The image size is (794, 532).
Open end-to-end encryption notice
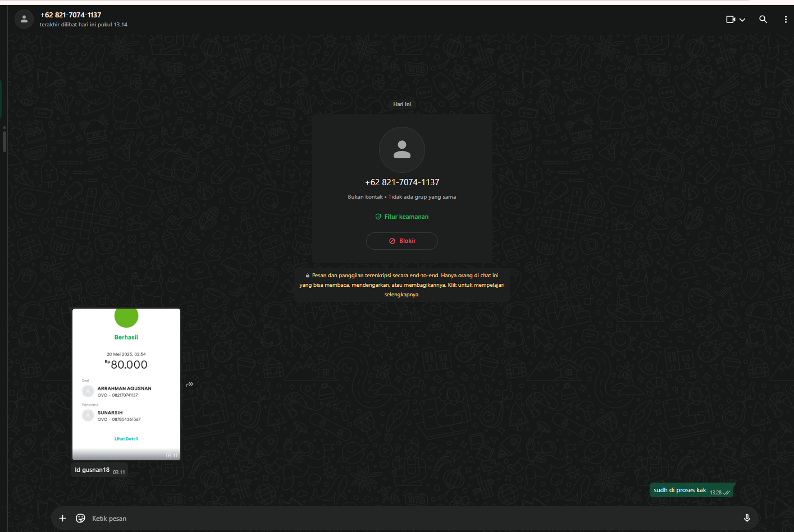click(402, 285)
